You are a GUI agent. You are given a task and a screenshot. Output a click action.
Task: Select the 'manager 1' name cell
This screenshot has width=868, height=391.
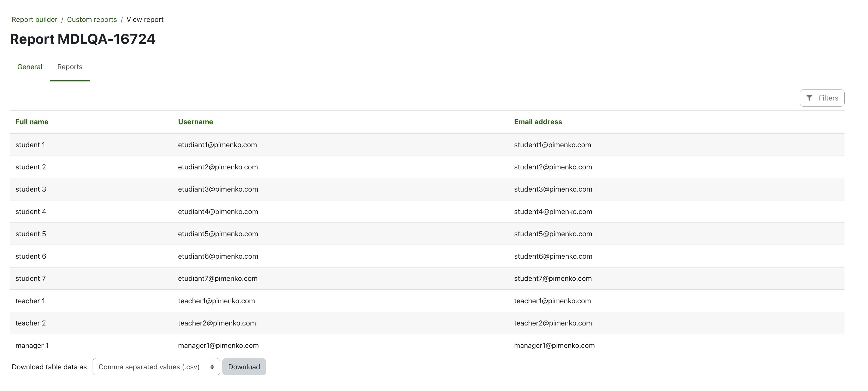pyautogui.click(x=32, y=346)
